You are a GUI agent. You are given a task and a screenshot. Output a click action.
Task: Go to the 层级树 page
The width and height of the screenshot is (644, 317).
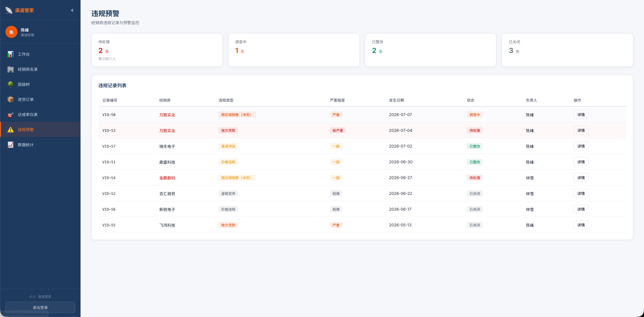[x=40, y=84]
